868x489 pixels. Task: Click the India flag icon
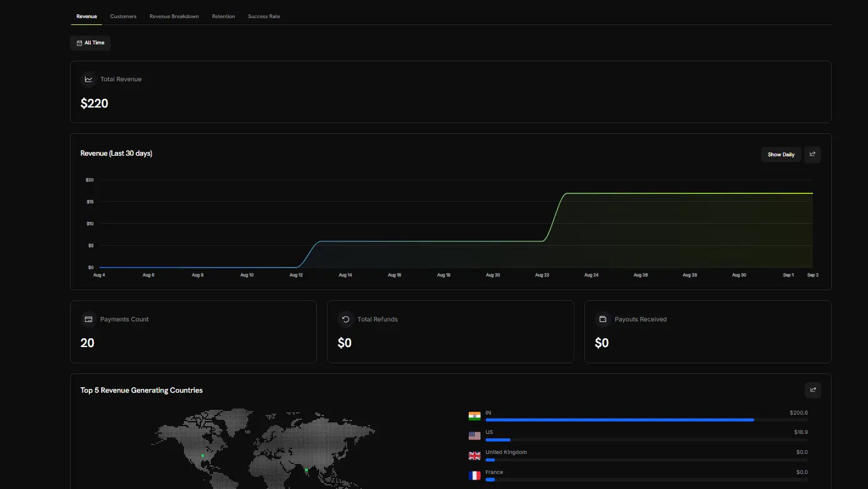pyautogui.click(x=474, y=416)
